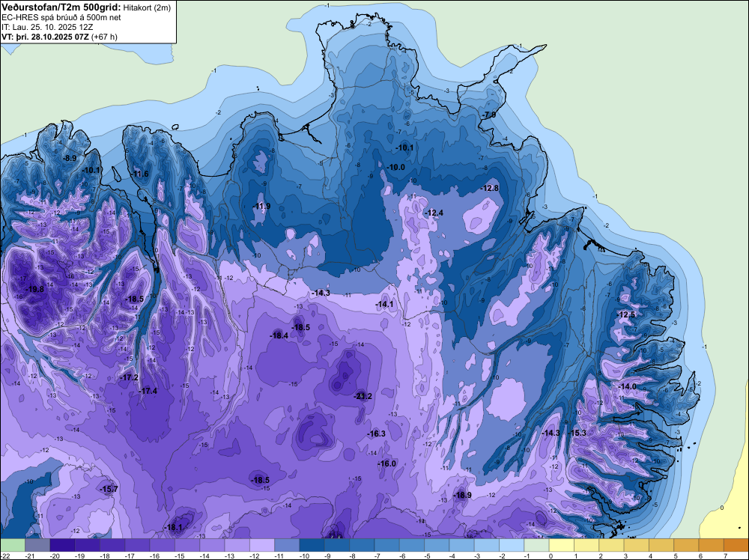The height and width of the screenshot is (560, 749).
Task: Click the -18.1 temperature label
Action: 173,528
